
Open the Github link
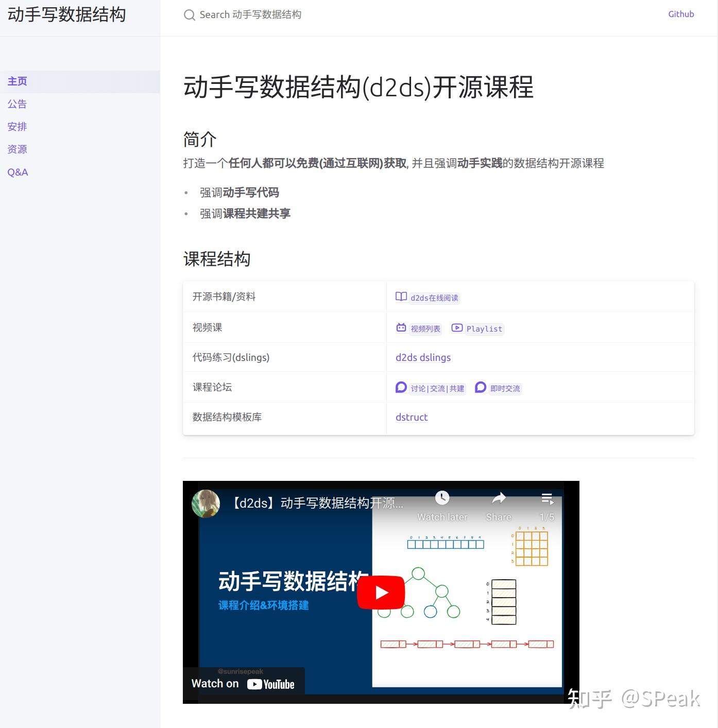pyautogui.click(x=681, y=14)
